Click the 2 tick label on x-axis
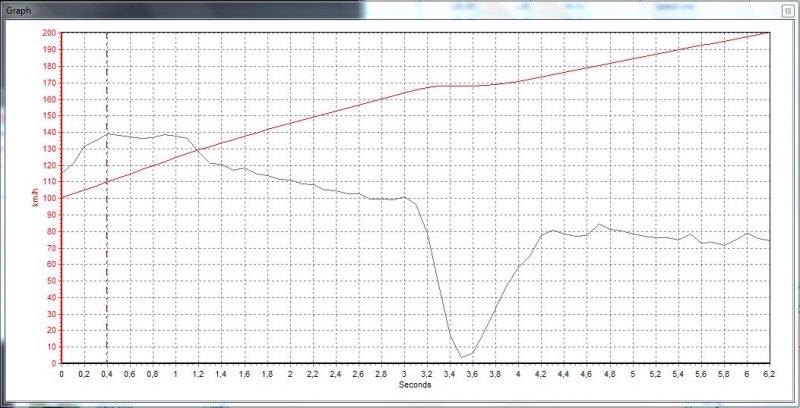 tap(290, 374)
